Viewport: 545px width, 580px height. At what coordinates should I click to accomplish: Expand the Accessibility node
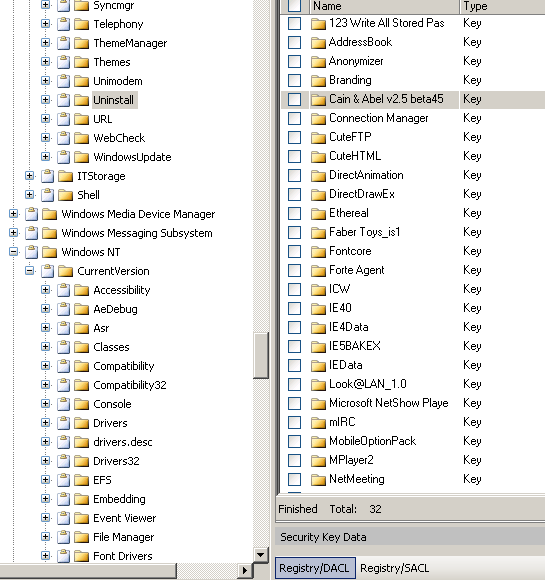coord(46,290)
